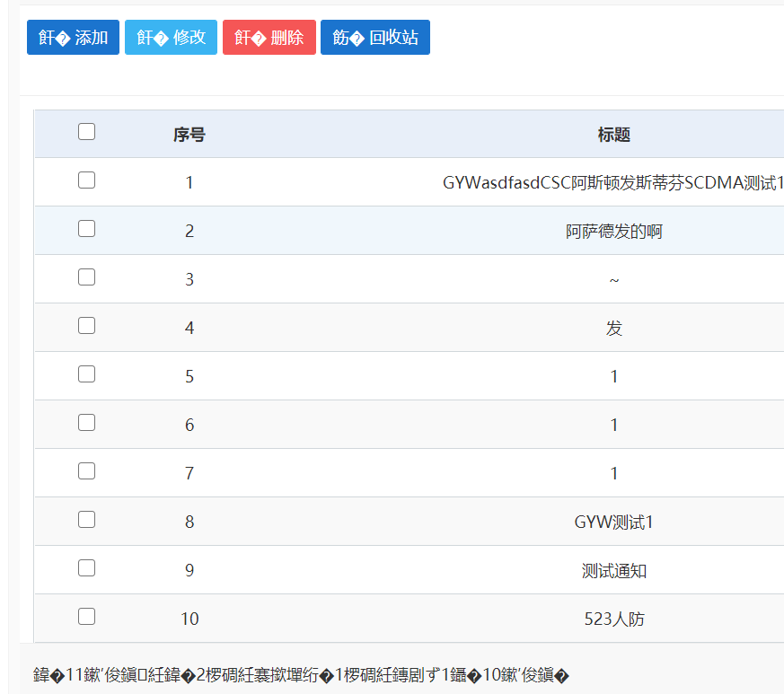The height and width of the screenshot is (694, 784).
Task: Enable the checkbox in row 6
Action: [86, 423]
